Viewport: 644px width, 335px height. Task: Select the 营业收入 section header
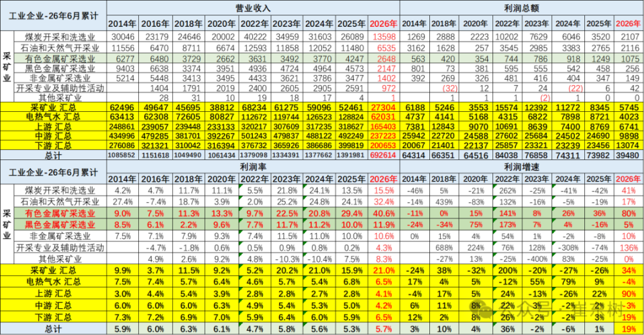pyautogui.click(x=253, y=8)
